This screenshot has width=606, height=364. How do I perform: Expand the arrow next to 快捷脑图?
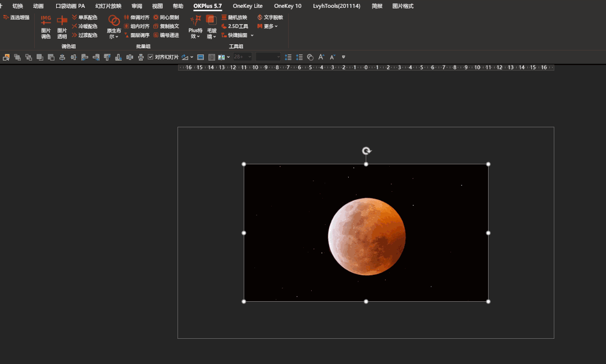pyautogui.click(x=252, y=35)
